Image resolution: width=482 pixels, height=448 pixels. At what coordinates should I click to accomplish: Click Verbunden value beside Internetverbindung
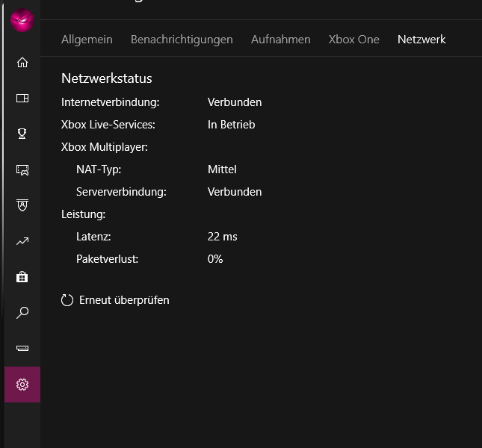tap(235, 102)
